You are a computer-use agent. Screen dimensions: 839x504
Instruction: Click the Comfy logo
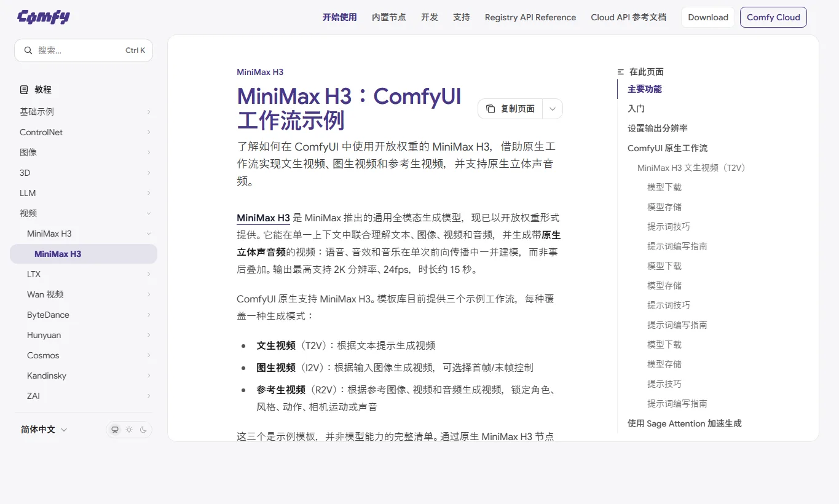(x=43, y=17)
